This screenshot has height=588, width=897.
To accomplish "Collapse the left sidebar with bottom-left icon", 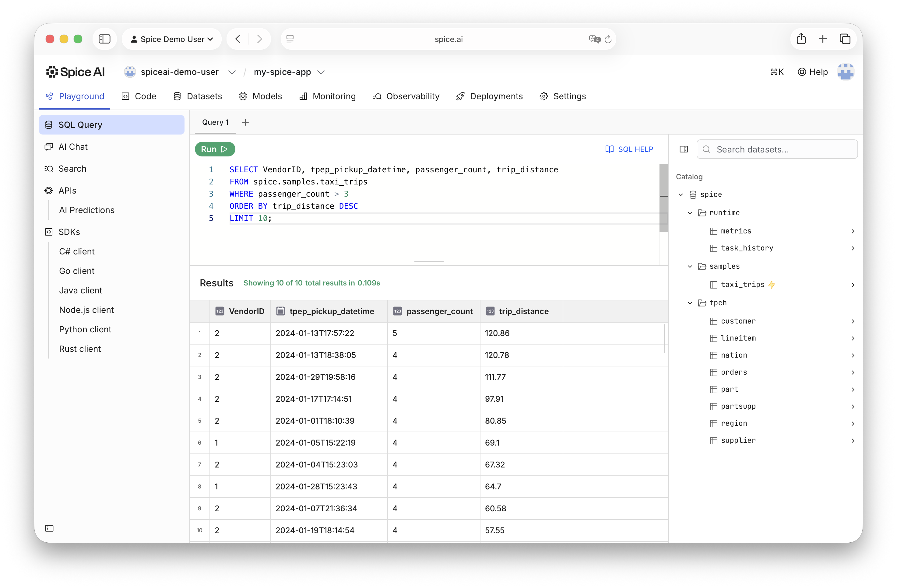I will [49, 528].
